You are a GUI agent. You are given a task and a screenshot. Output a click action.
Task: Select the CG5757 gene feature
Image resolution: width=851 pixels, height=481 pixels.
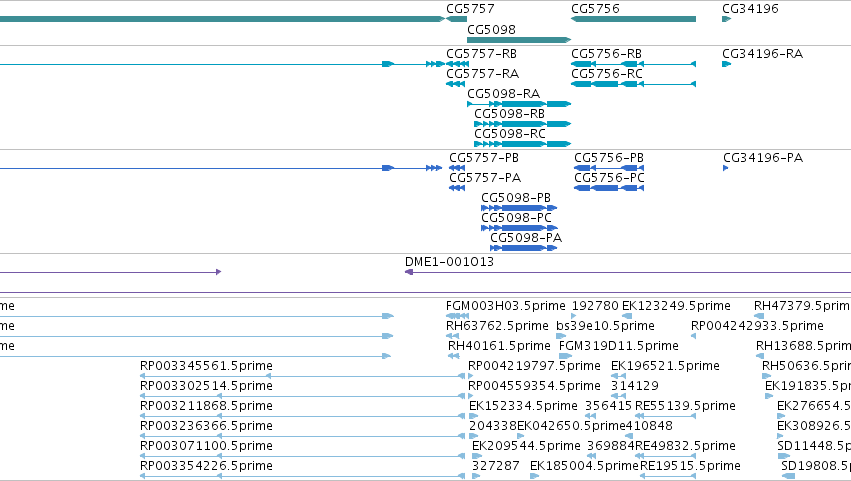456,19
